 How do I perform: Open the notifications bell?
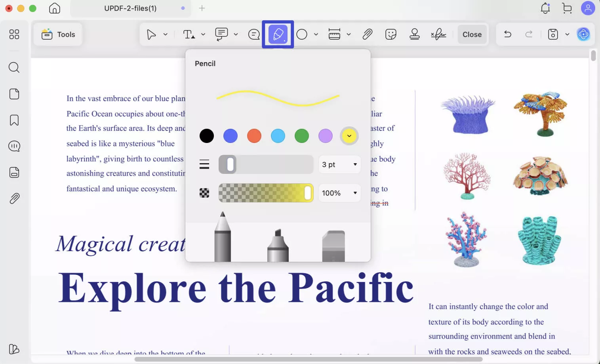click(x=545, y=8)
